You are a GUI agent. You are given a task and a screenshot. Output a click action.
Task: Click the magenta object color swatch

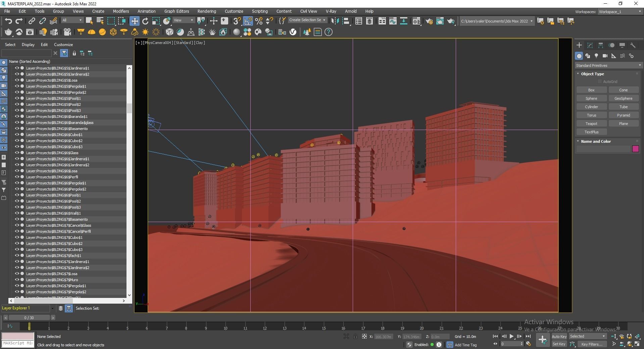[636, 149]
